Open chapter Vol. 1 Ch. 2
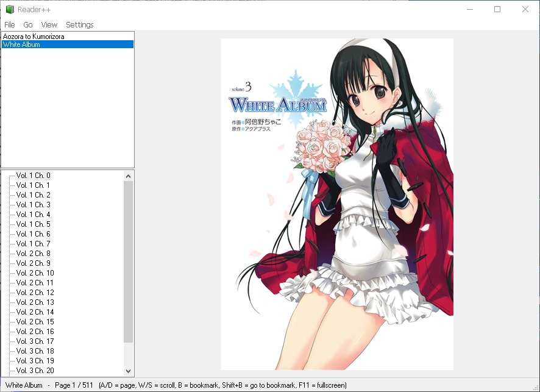540x392 pixels. click(x=33, y=195)
